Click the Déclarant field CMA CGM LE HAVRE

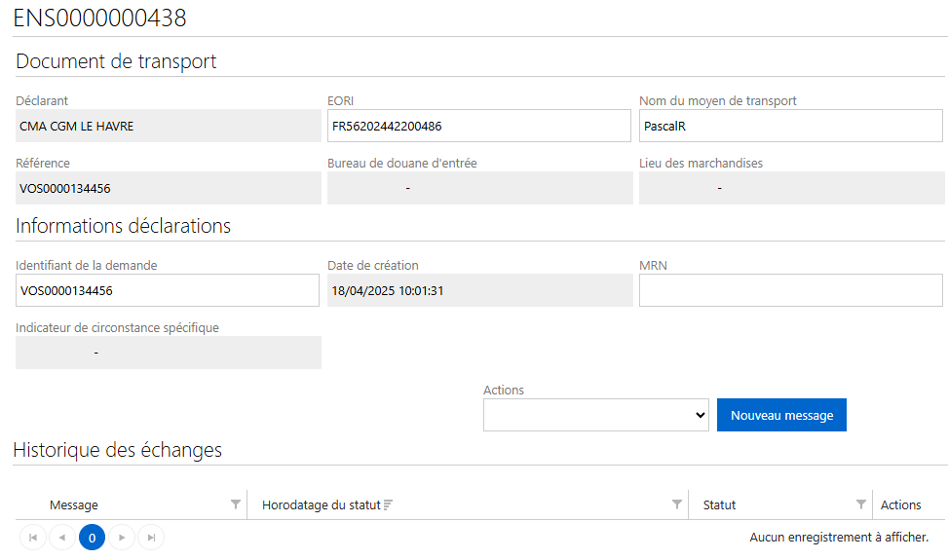tap(169, 126)
